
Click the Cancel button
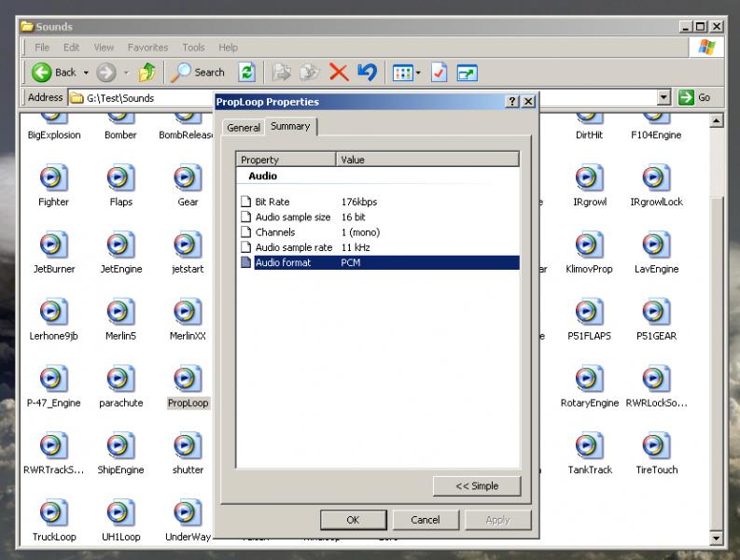pyautogui.click(x=426, y=520)
